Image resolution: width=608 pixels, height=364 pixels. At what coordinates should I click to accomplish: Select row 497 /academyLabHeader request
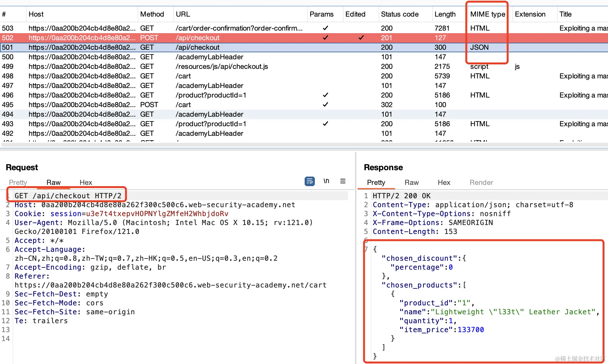(304, 85)
